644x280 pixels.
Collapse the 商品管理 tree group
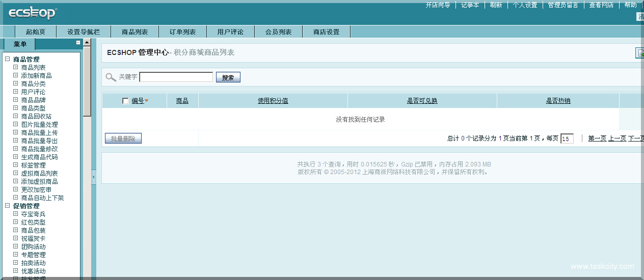[8, 59]
